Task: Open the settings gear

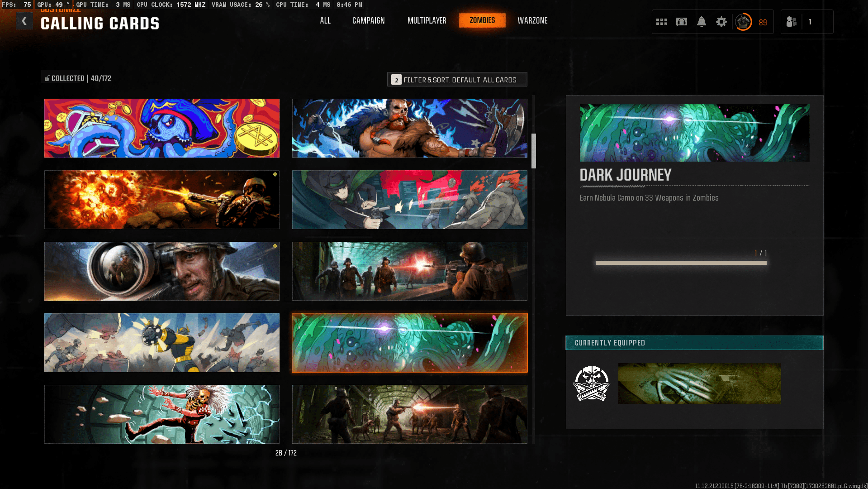Action: coord(721,22)
